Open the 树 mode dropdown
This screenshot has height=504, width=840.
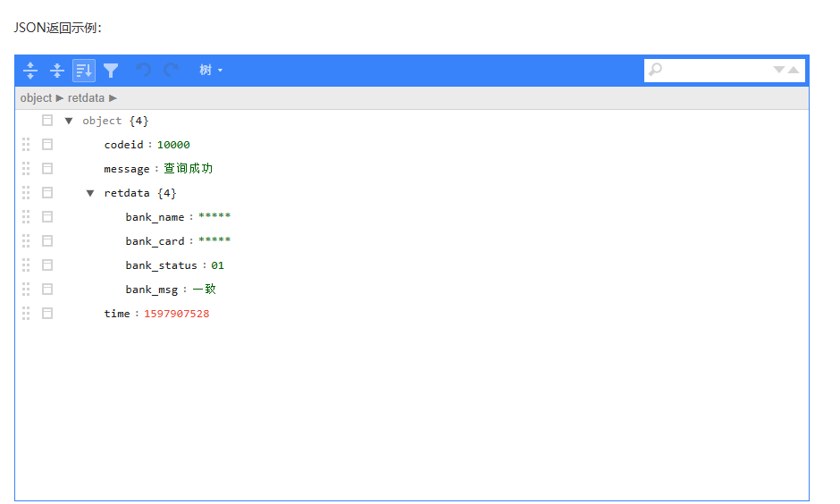(211, 71)
